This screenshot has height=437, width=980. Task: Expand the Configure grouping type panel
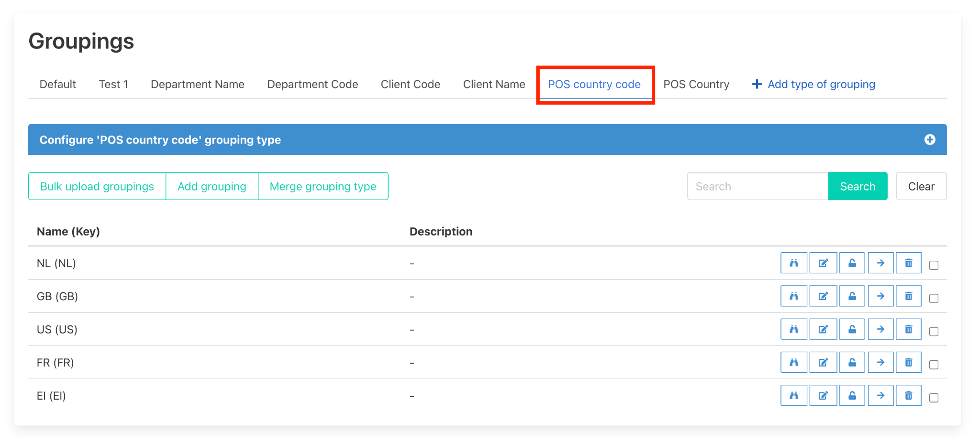tap(929, 140)
